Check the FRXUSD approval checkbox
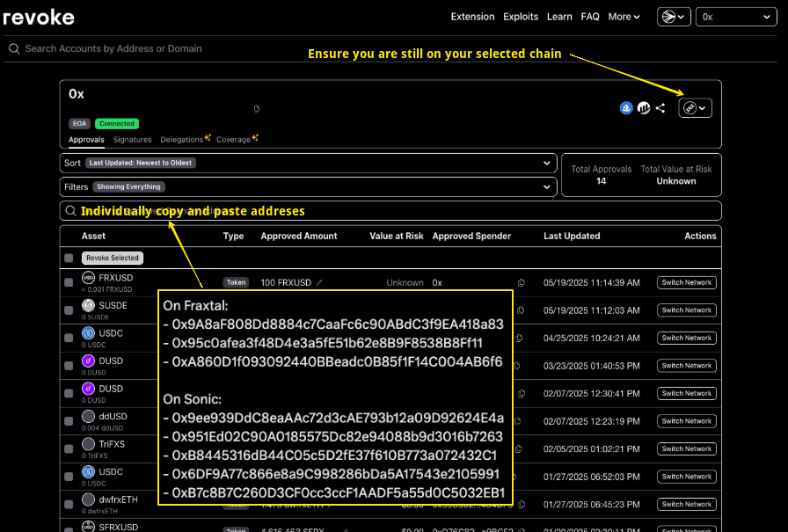The width and height of the screenshot is (788, 532). click(x=69, y=283)
